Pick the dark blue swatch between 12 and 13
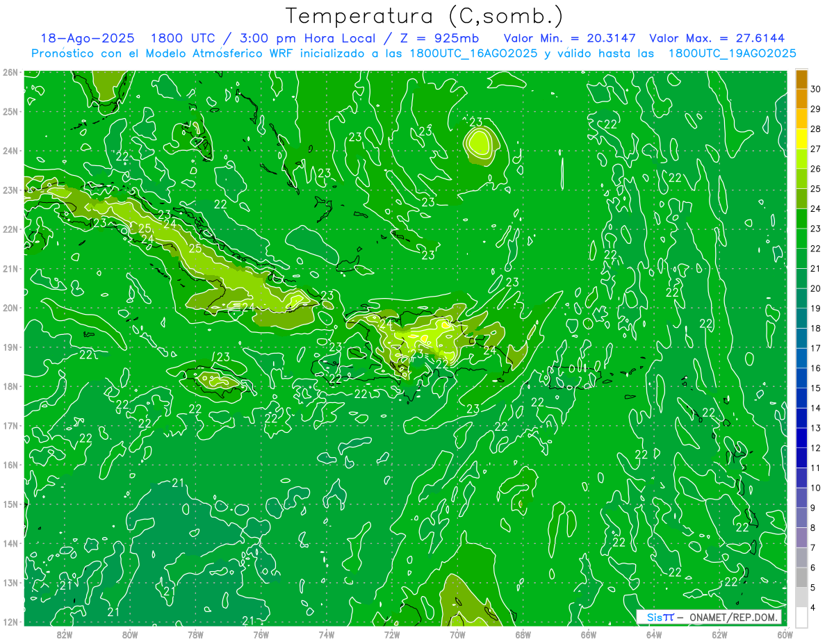Image resolution: width=834 pixels, height=644 pixels. coord(801,438)
